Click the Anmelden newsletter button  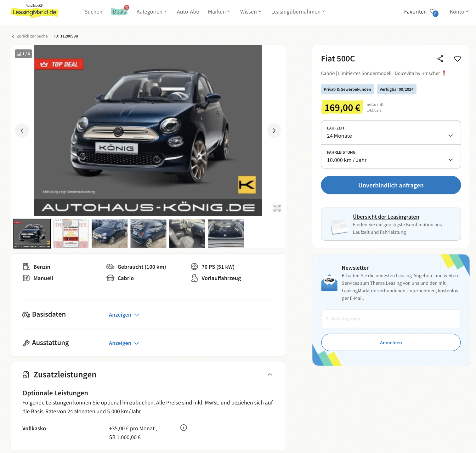tap(391, 342)
